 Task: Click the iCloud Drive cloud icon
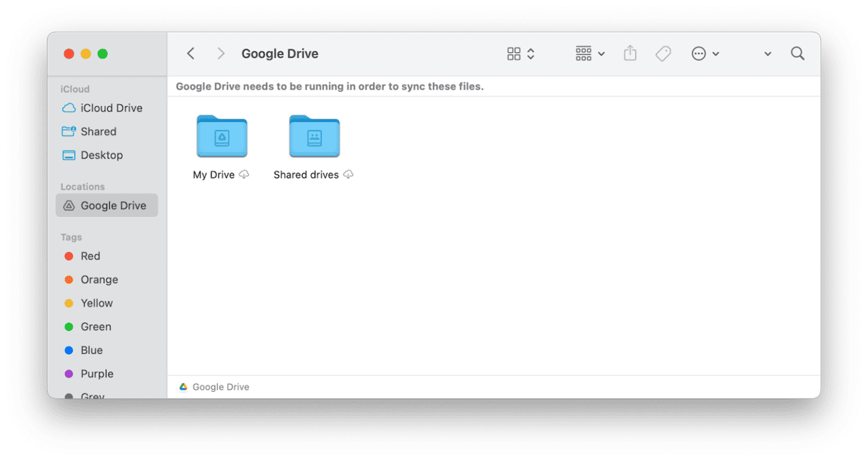(69, 108)
